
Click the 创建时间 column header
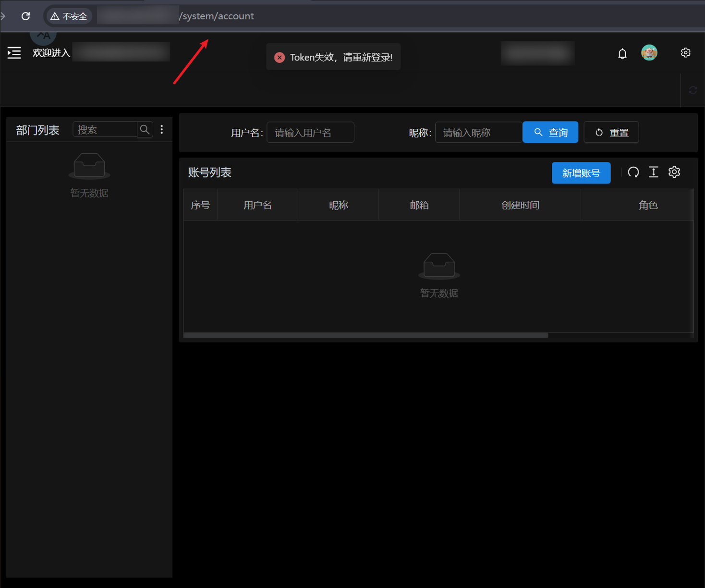[x=520, y=205]
